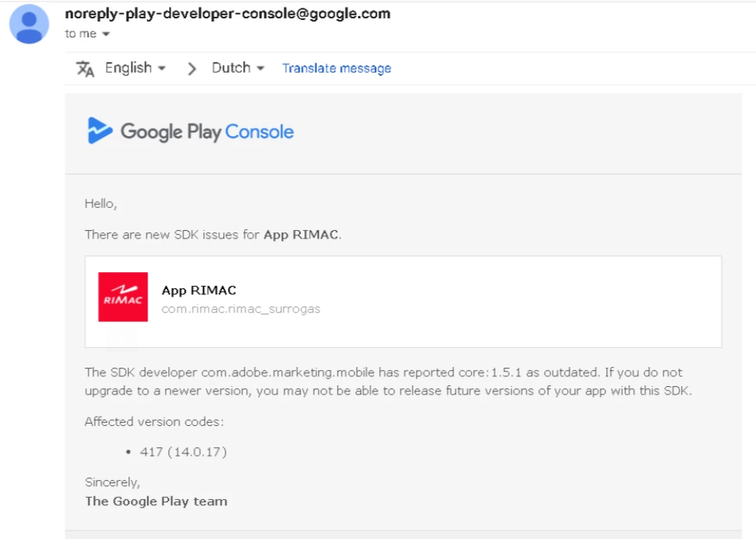Open the Dutch target language dropdown

click(238, 68)
